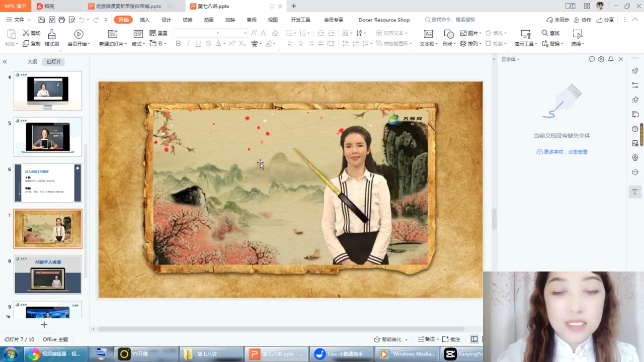Click the Superscript X² icon
Screen dimensions: 644x362
point(232,44)
